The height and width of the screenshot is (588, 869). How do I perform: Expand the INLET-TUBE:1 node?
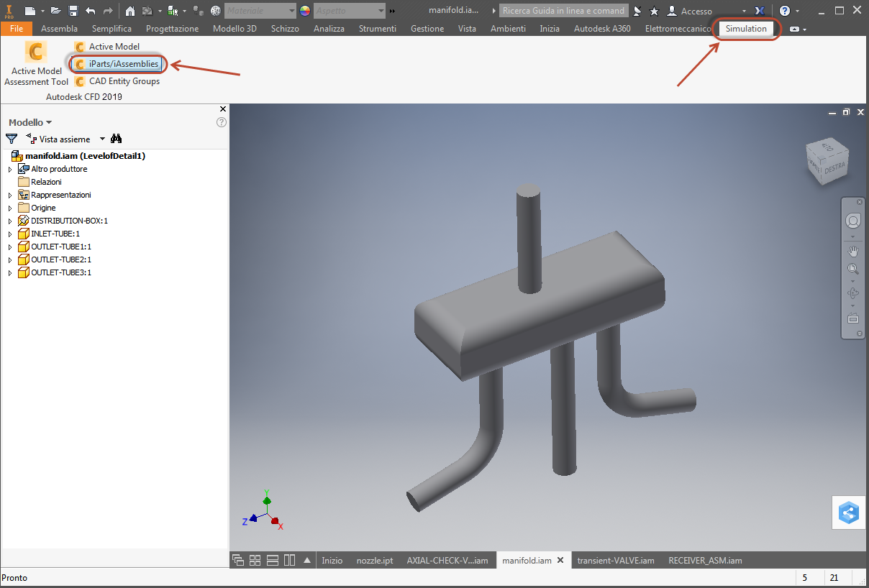coord(10,234)
